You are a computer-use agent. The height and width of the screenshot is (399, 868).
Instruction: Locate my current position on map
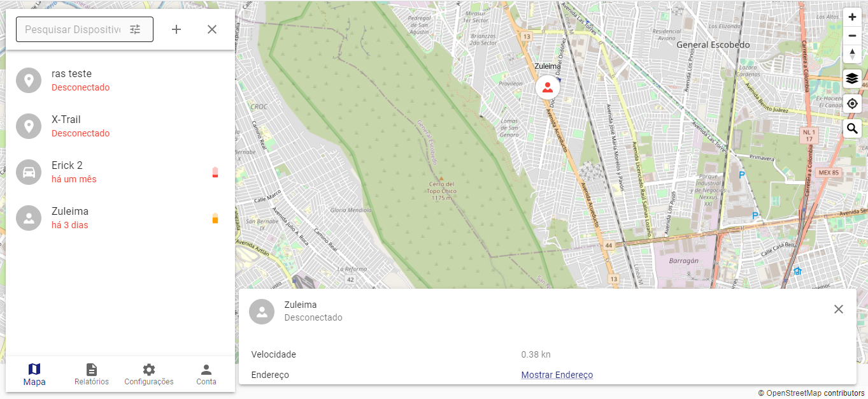[x=853, y=104]
